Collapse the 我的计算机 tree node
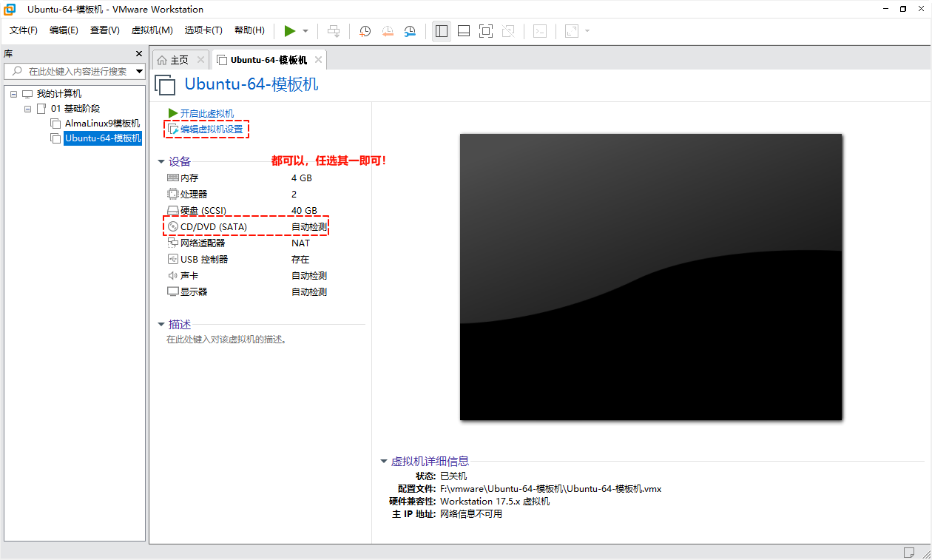The width and height of the screenshot is (932, 560). click(x=14, y=94)
